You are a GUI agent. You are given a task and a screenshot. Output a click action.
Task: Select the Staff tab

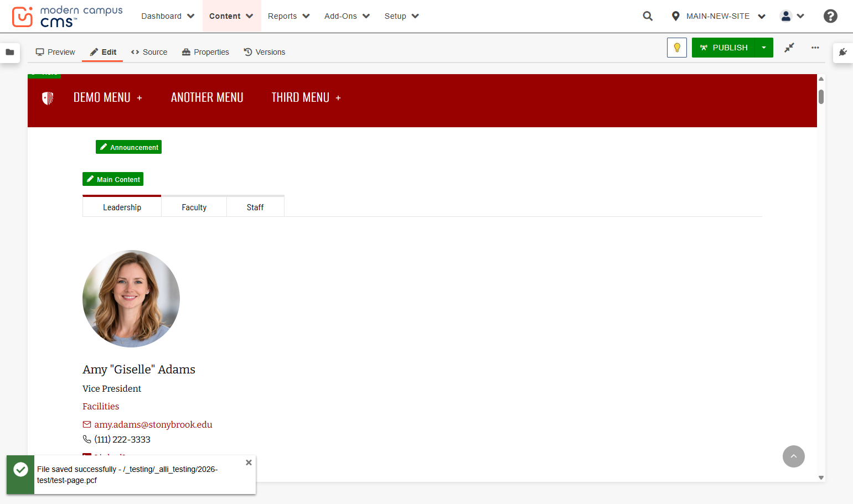[x=255, y=207]
